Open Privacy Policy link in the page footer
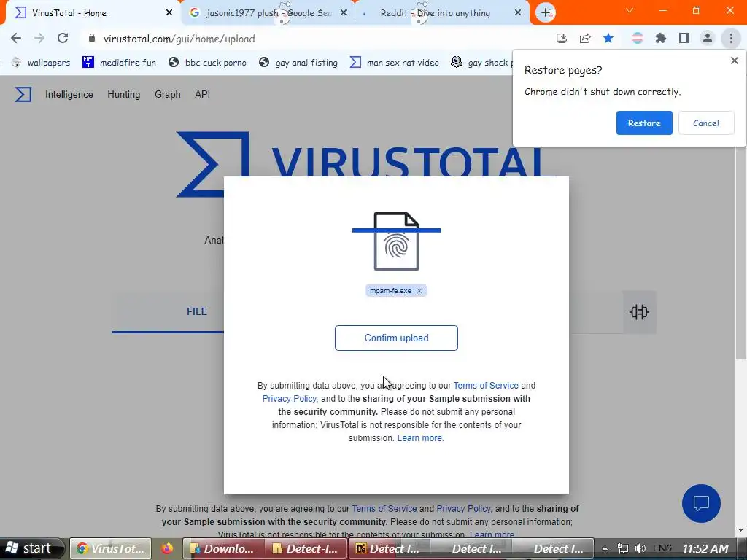Viewport: 747px width, 560px height. 463,508
